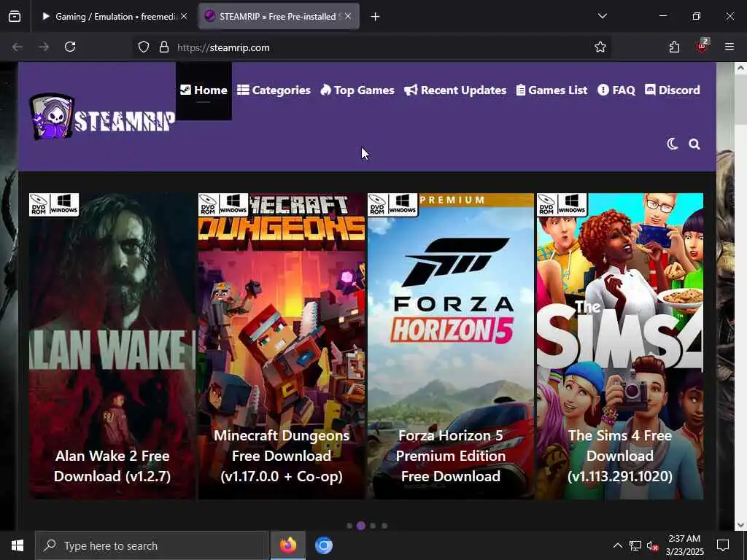
Task: Go forward to next page
Action: tap(44, 47)
